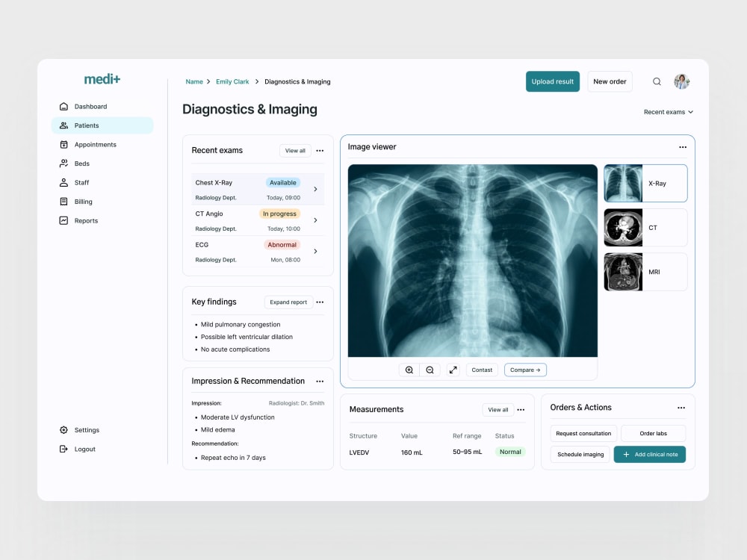Open Settings in the sidebar
747x560 pixels.
pyautogui.click(x=102, y=430)
